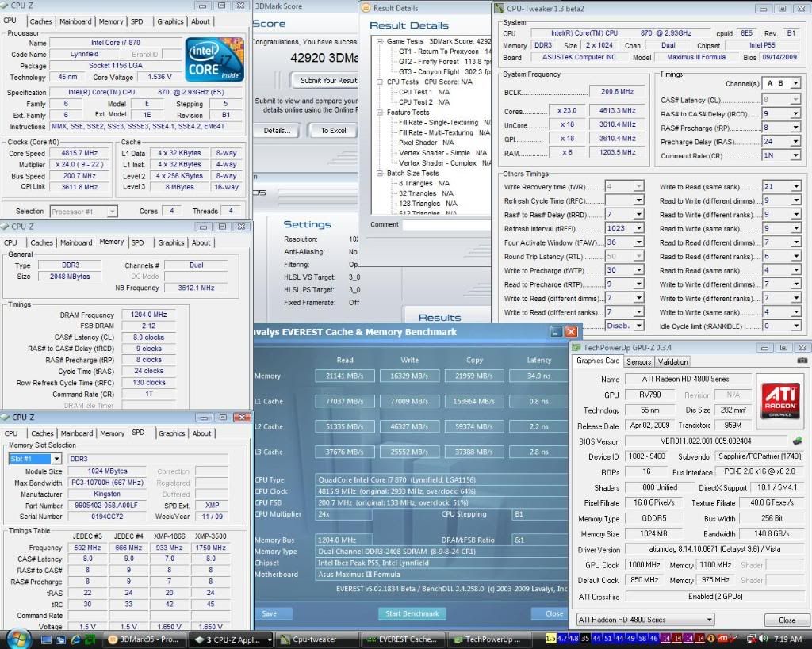Open the Slot #1 memory slot dropdown
Image resolution: width=812 pixels, height=649 pixels.
[56, 459]
